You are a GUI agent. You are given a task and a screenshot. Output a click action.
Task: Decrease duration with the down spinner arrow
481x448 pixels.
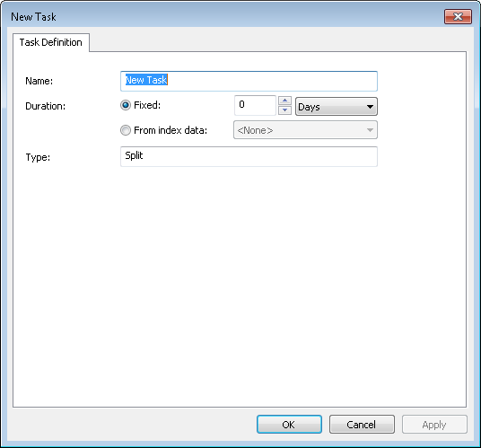(284, 110)
